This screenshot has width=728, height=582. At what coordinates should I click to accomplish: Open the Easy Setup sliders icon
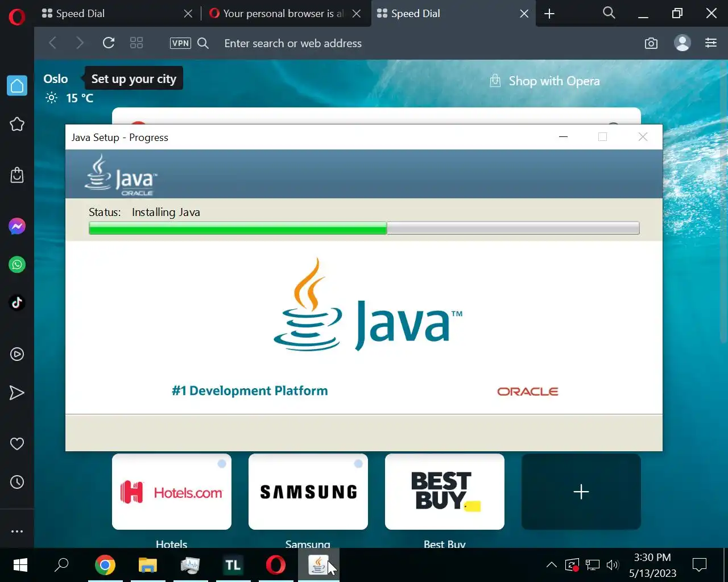[x=711, y=43]
